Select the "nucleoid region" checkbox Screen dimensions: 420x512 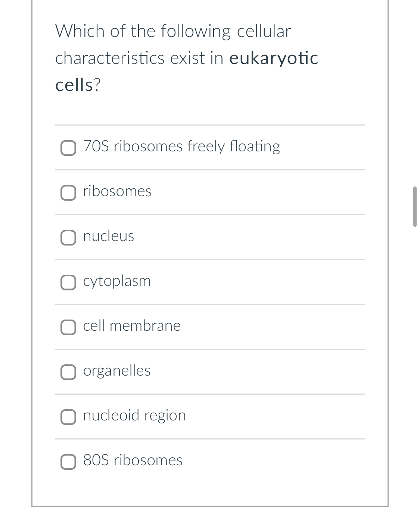coord(68,417)
